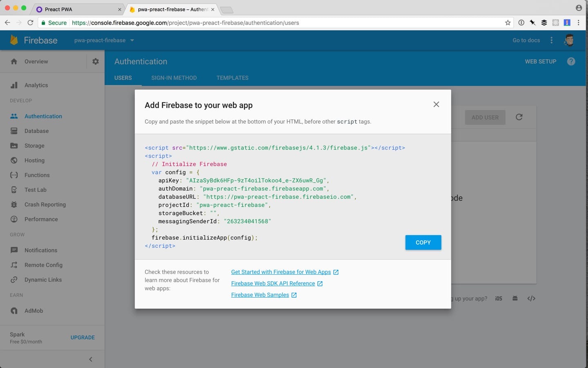Open Database section
The height and width of the screenshot is (368, 588).
pos(36,131)
